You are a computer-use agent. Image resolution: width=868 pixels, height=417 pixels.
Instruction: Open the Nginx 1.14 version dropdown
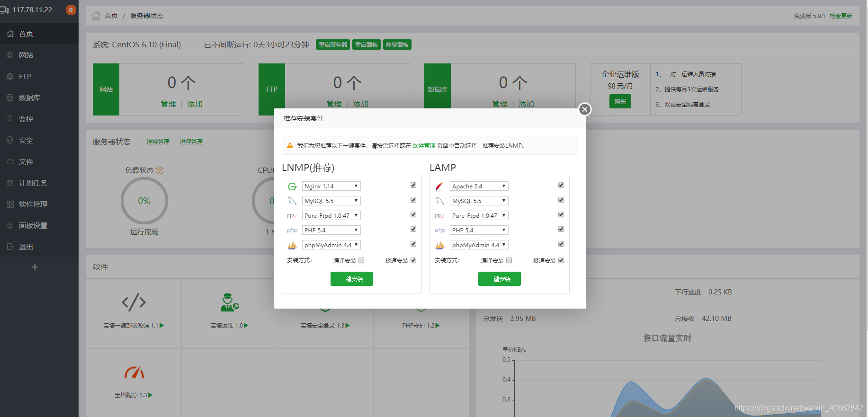(x=331, y=186)
